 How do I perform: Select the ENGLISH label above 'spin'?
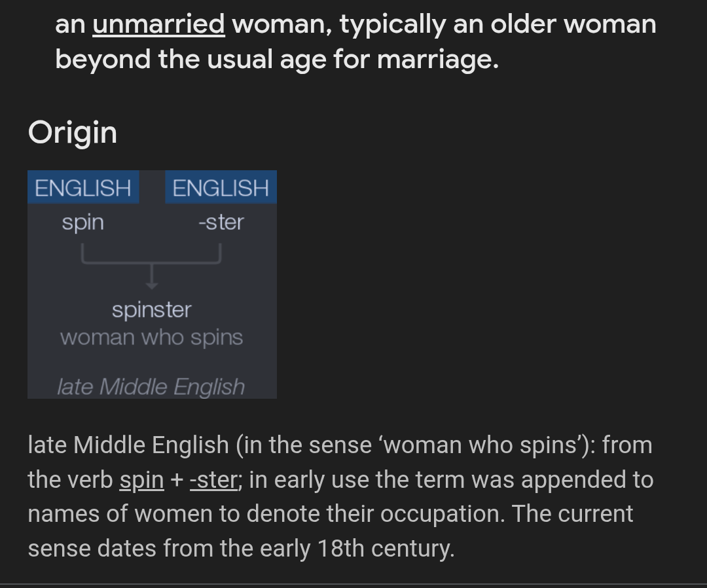click(x=83, y=187)
